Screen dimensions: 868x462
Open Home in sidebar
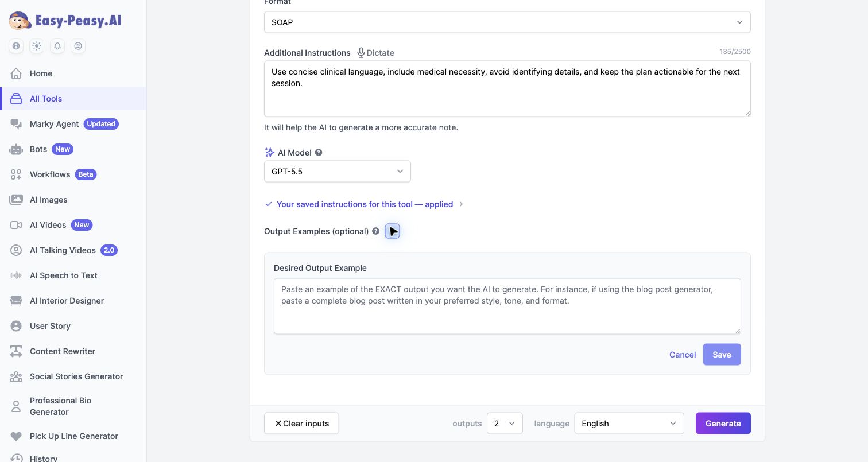[73, 73]
